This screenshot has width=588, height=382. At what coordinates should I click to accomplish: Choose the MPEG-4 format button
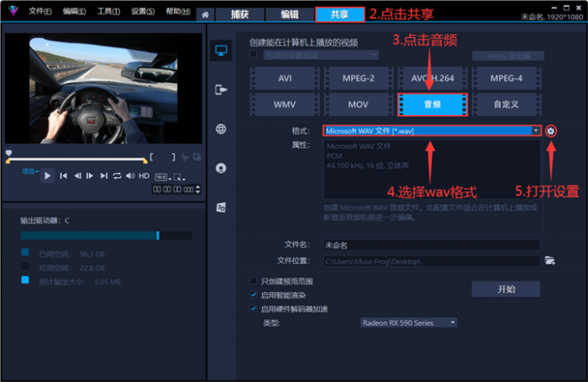coord(506,78)
